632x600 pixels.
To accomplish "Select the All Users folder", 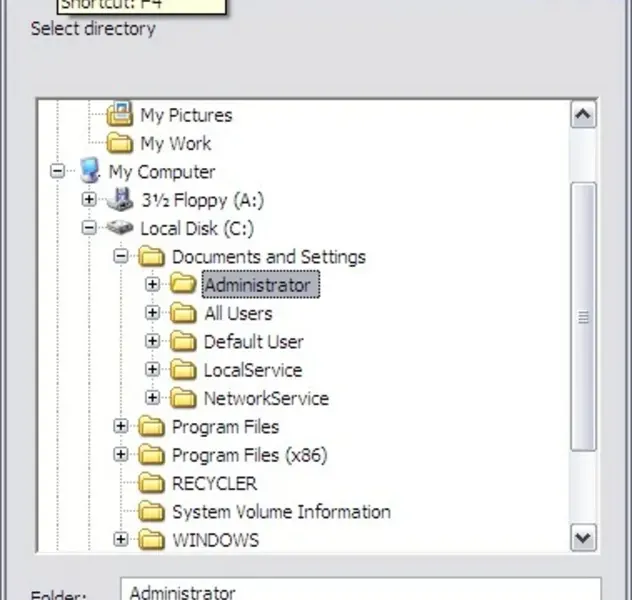I will 237,313.
